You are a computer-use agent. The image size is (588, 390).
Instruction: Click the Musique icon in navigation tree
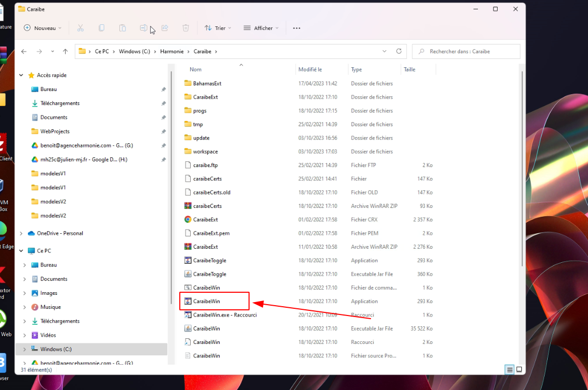click(35, 307)
